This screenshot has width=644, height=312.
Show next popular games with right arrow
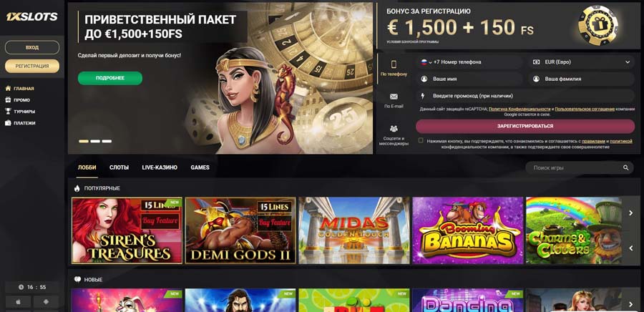[631, 213]
